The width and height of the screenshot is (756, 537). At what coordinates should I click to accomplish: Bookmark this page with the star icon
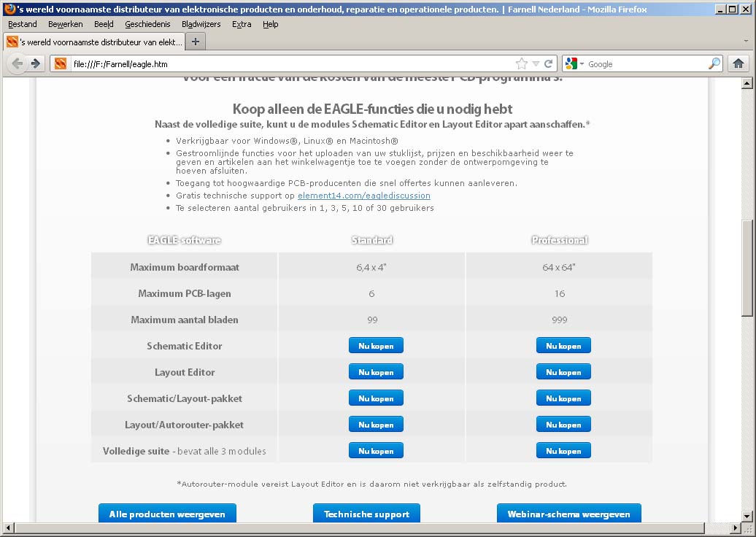521,63
